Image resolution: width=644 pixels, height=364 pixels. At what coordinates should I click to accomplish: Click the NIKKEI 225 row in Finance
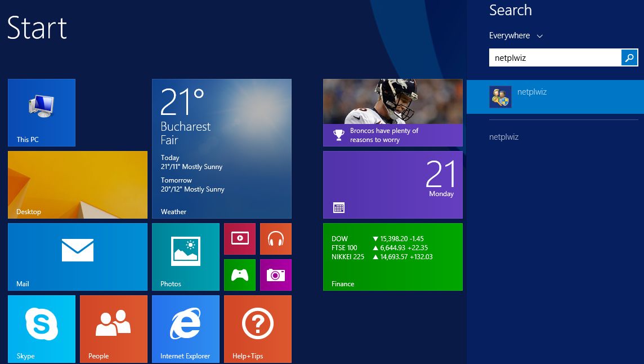382,256
